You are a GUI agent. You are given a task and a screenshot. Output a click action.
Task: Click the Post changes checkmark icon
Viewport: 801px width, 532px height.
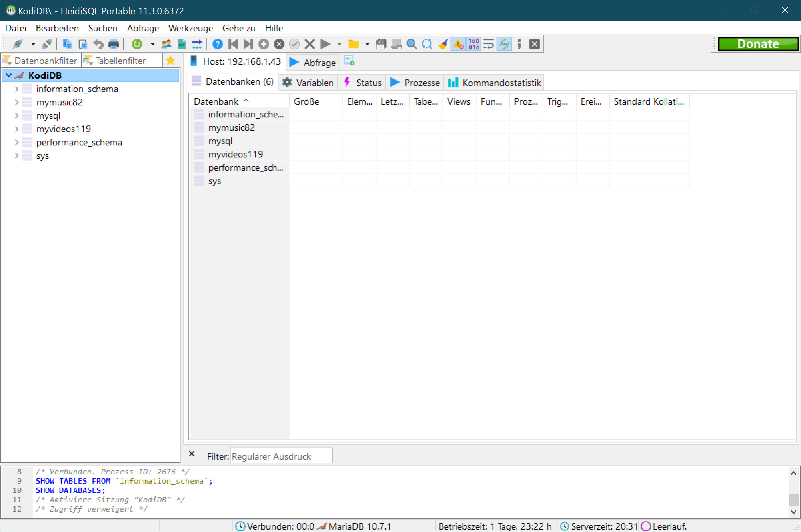(294, 44)
